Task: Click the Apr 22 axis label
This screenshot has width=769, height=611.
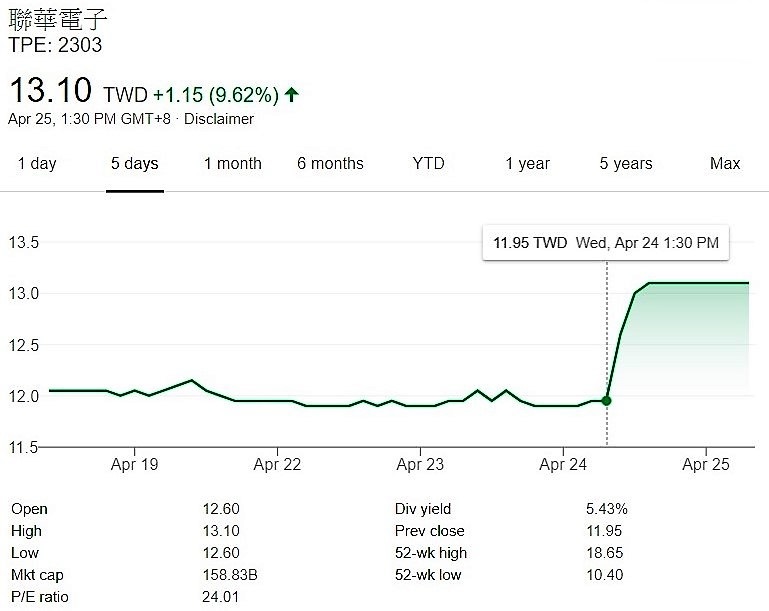Action: pos(277,464)
